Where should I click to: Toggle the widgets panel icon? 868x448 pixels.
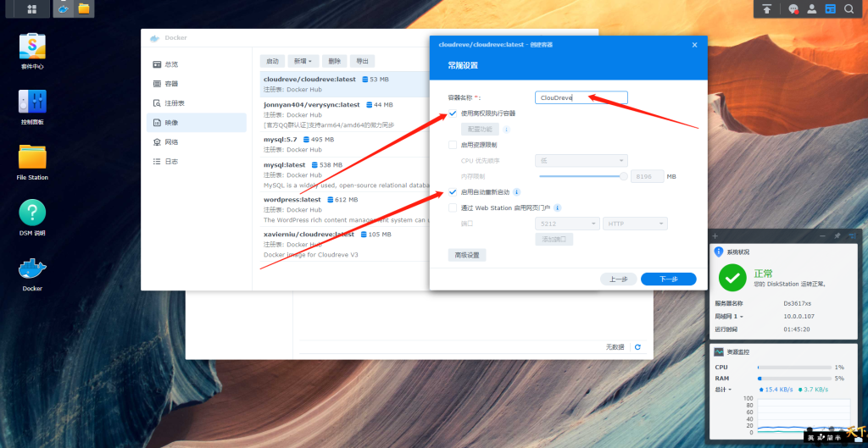(x=830, y=8)
